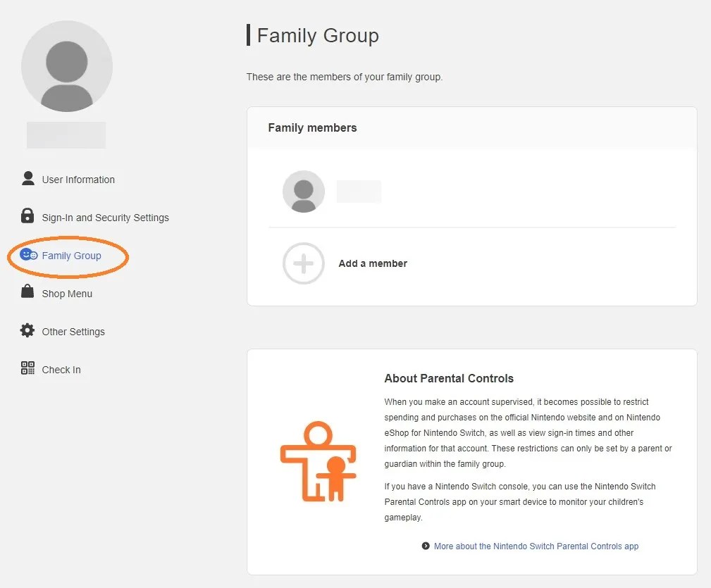The width and height of the screenshot is (711, 588).
Task: Click the Sign-In and Security lock icon
Action: [28, 215]
